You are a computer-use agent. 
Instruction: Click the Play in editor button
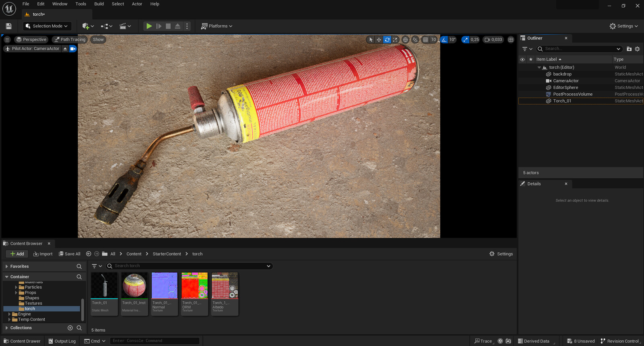[149, 26]
